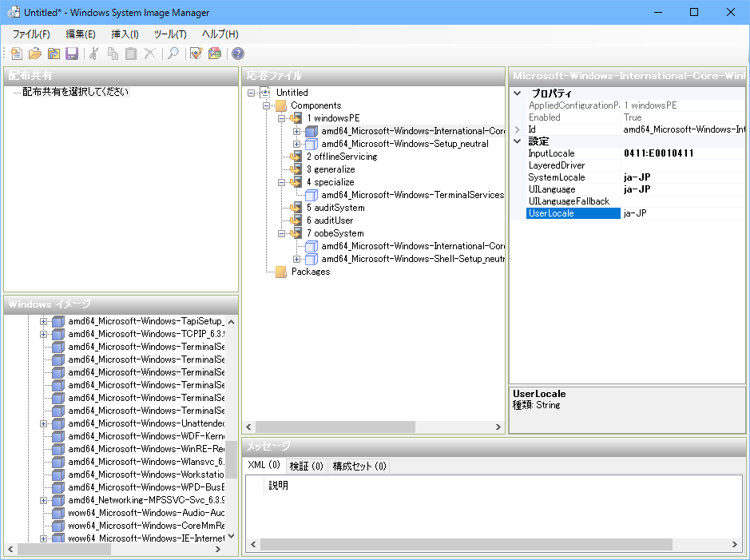Switch to the XML (0) tab
750x560 pixels.
264,465
